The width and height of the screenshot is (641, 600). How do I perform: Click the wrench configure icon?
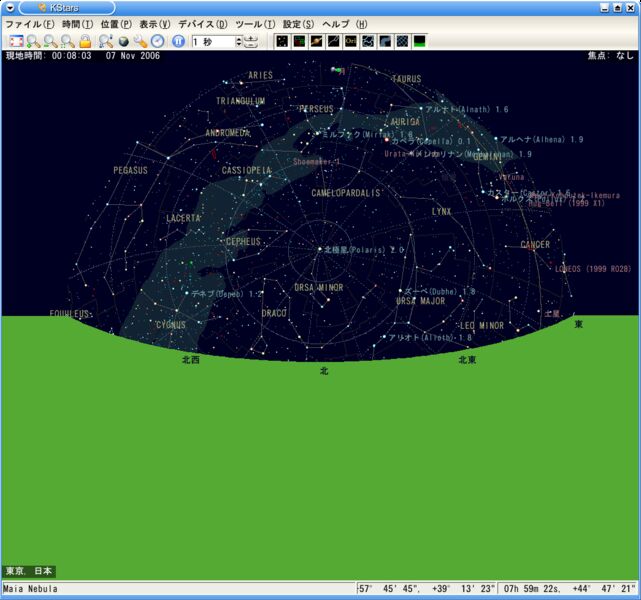[x=141, y=41]
